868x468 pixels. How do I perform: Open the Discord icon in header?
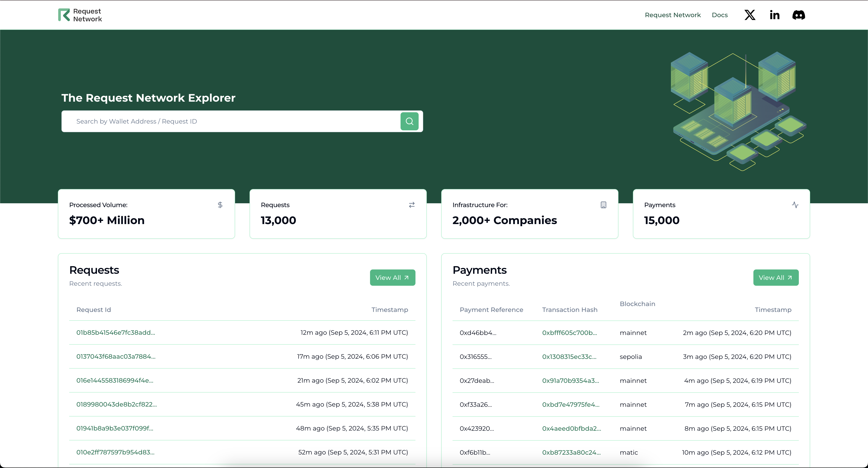click(x=798, y=15)
